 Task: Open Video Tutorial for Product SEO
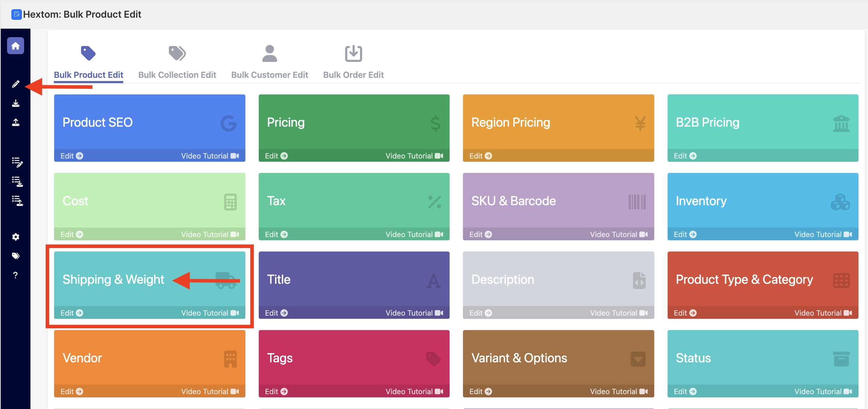point(210,156)
